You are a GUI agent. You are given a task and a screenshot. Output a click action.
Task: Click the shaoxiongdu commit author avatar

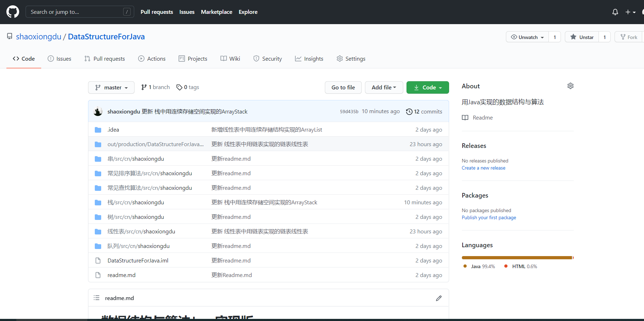(x=98, y=111)
